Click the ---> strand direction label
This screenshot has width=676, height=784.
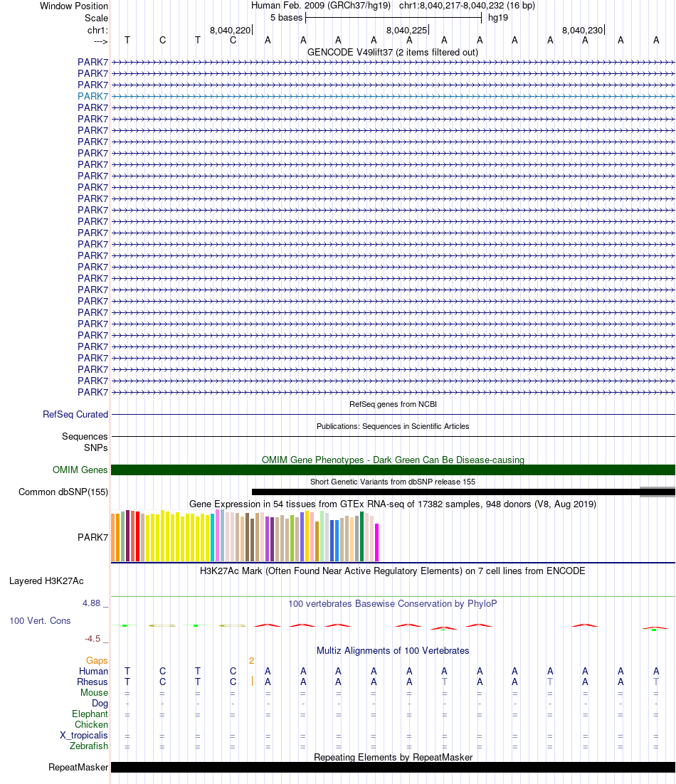click(100, 41)
